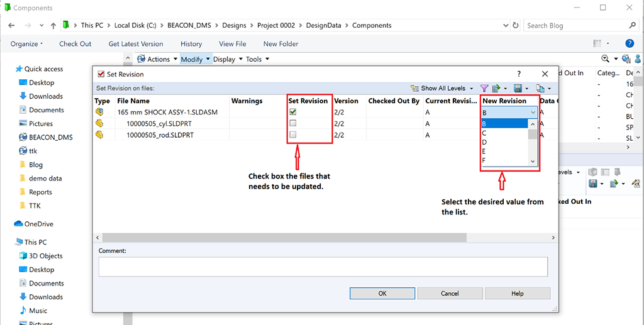Open the dropdown arrow beside the copy list icon
The width and height of the screenshot is (644, 325).
(x=549, y=89)
